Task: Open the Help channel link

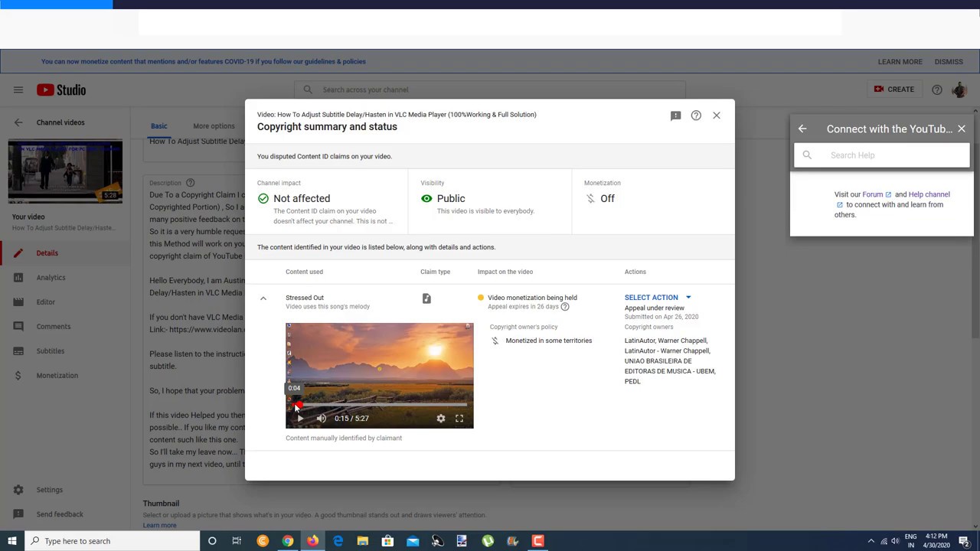Action: pos(929,194)
